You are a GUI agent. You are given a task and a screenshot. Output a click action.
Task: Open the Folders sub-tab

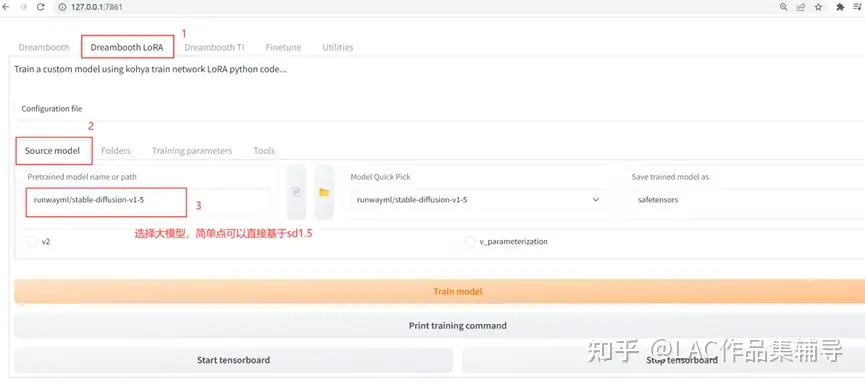[x=116, y=151]
